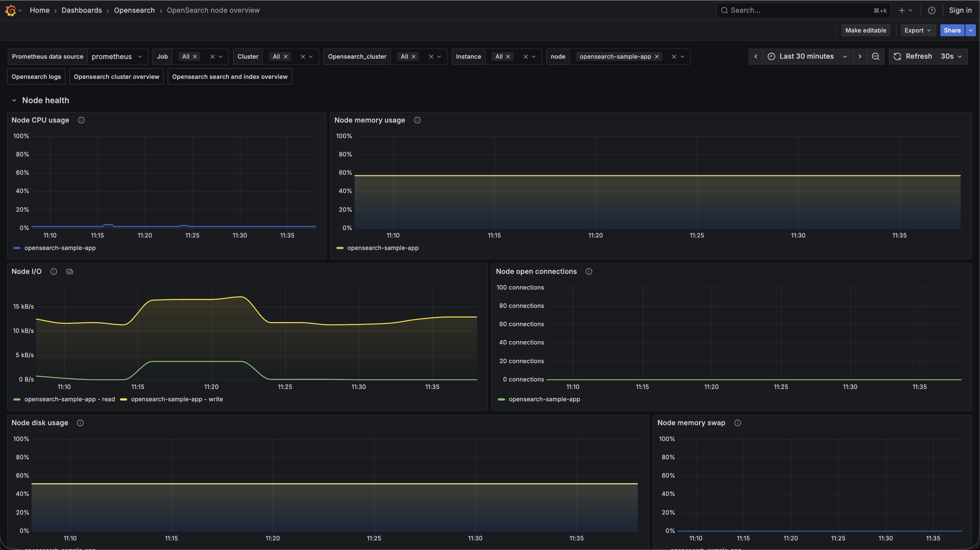This screenshot has height=550, width=980.
Task: Open Node I/O panel links icon
Action: pyautogui.click(x=70, y=272)
